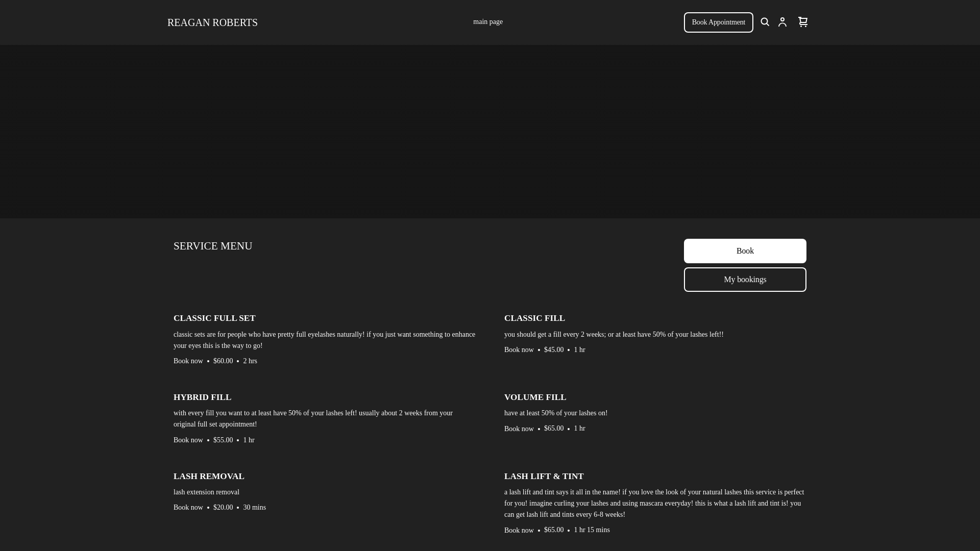This screenshot has width=980, height=551.
Task: Open the account profile icon
Action: (x=782, y=22)
